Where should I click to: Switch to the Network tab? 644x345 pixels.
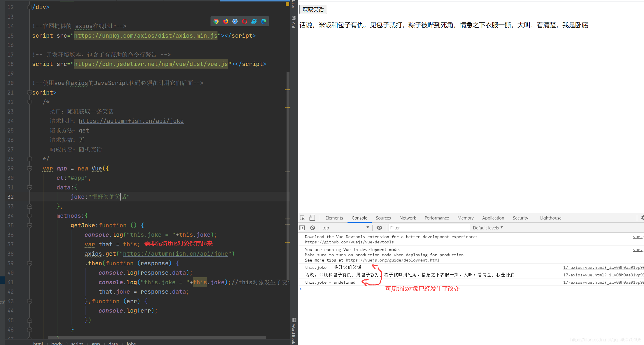coord(408,218)
